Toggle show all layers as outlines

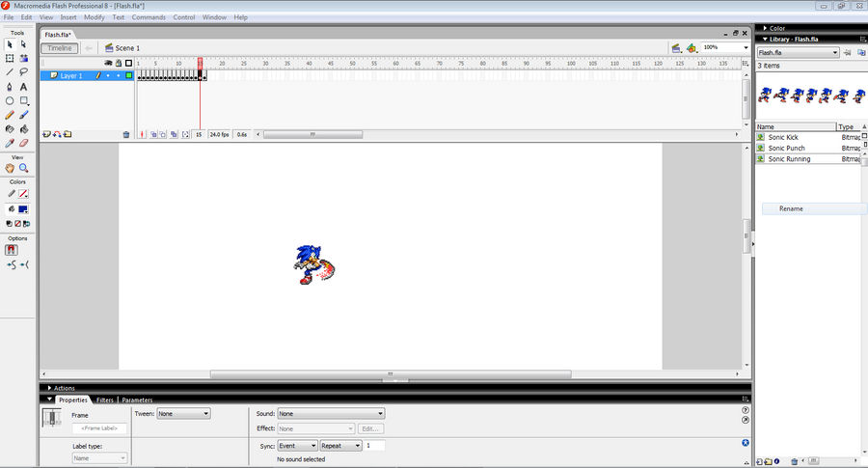pyautogui.click(x=128, y=63)
